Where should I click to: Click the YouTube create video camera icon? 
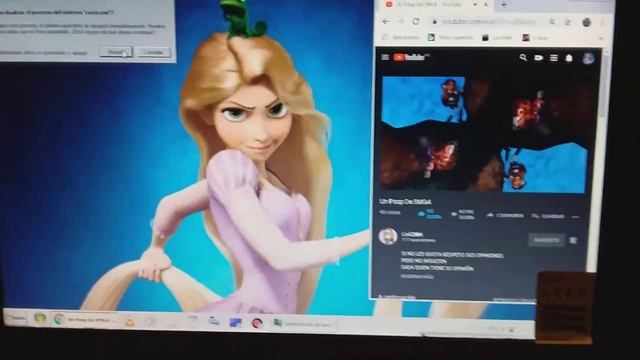[x=538, y=58]
